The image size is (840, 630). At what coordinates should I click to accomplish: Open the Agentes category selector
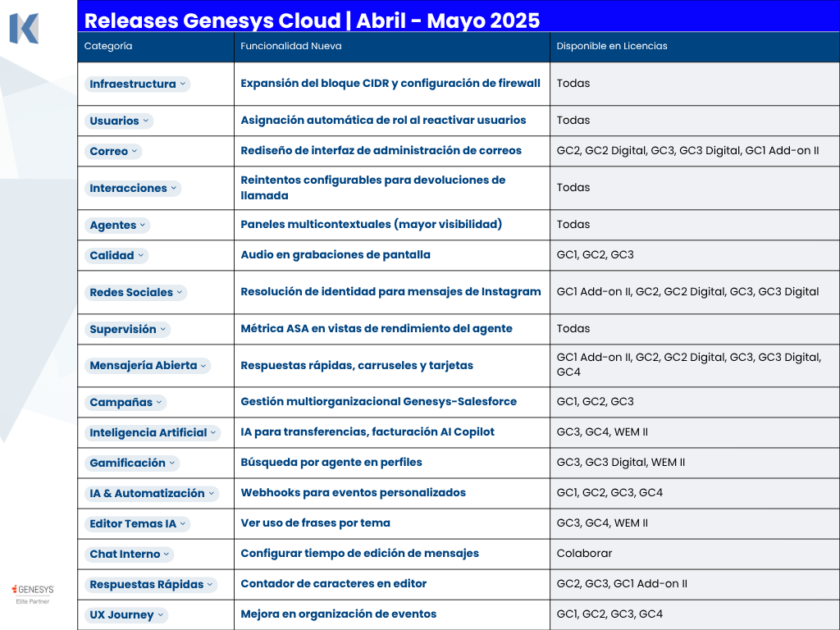(117, 225)
